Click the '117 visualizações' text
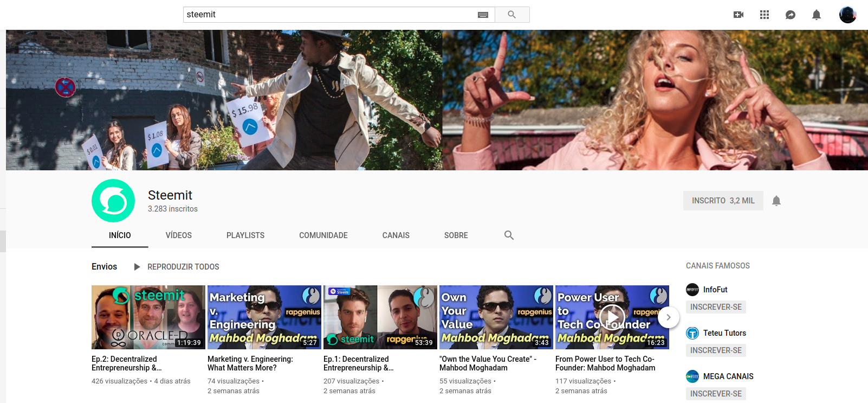The width and height of the screenshot is (868, 403). coord(583,381)
